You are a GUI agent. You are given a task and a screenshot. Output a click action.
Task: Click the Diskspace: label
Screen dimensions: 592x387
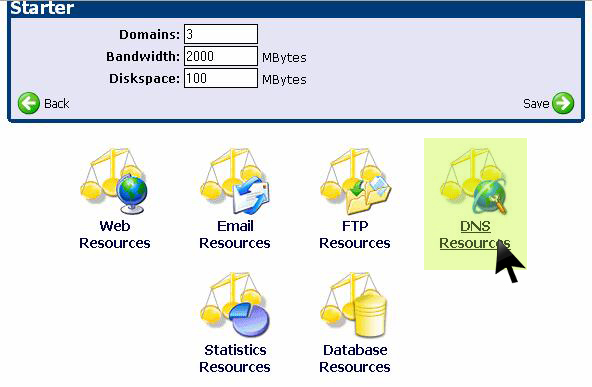pyautogui.click(x=145, y=79)
